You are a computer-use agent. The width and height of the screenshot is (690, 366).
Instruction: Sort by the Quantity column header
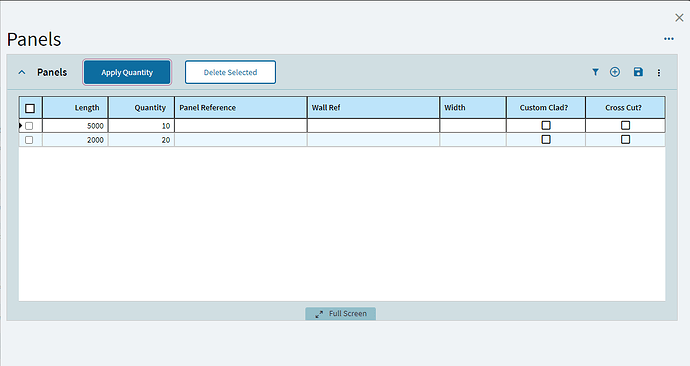[141, 108]
